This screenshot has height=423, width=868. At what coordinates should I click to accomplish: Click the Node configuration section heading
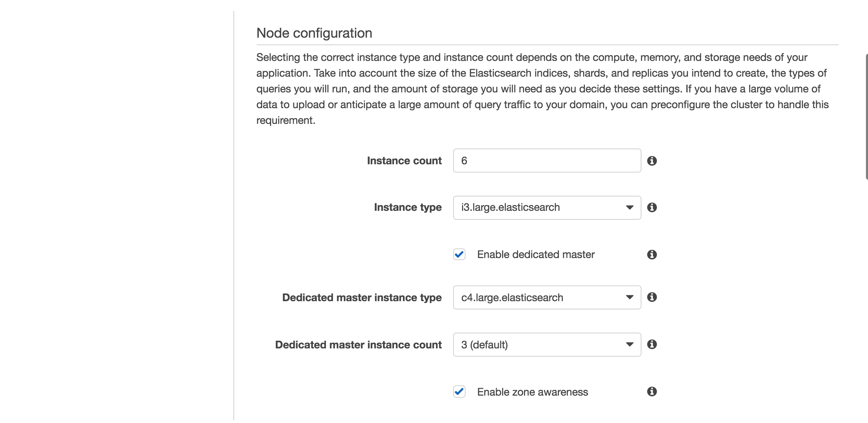(314, 33)
